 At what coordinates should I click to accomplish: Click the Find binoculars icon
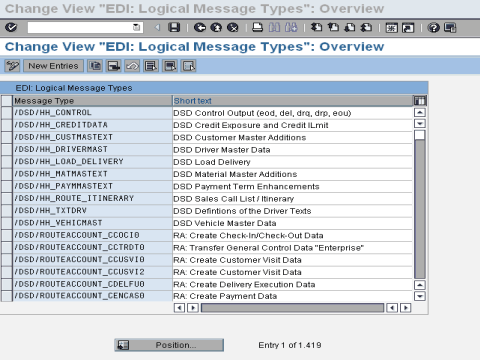click(x=274, y=27)
